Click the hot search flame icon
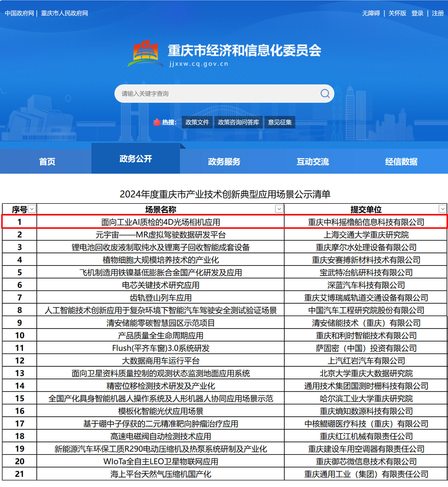The image size is (448, 487). [x=157, y=122]
